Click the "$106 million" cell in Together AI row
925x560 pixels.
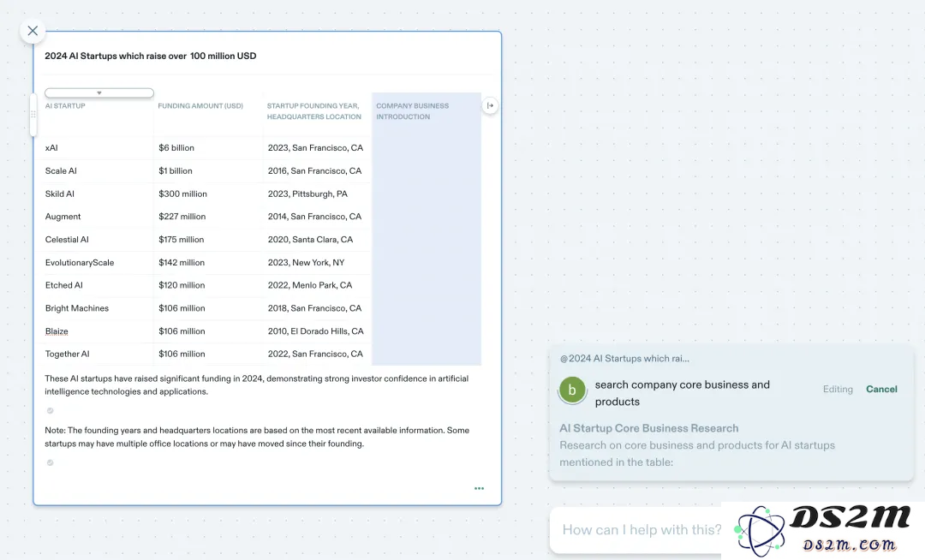pyautogui.click(x=182, y=354)
